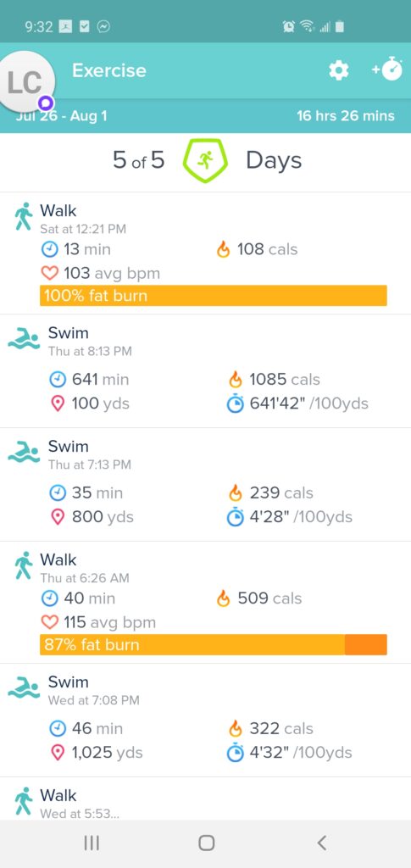Open the Wed 5:53 walk entry
411x868 pixels.
pyautogui.click(x=205, y=798)
